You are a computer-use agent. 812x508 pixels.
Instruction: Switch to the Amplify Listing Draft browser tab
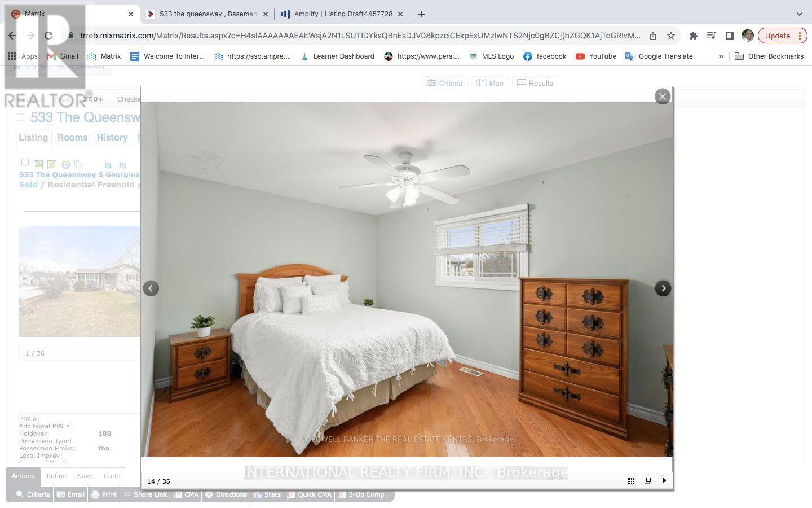tap(343, 14)
